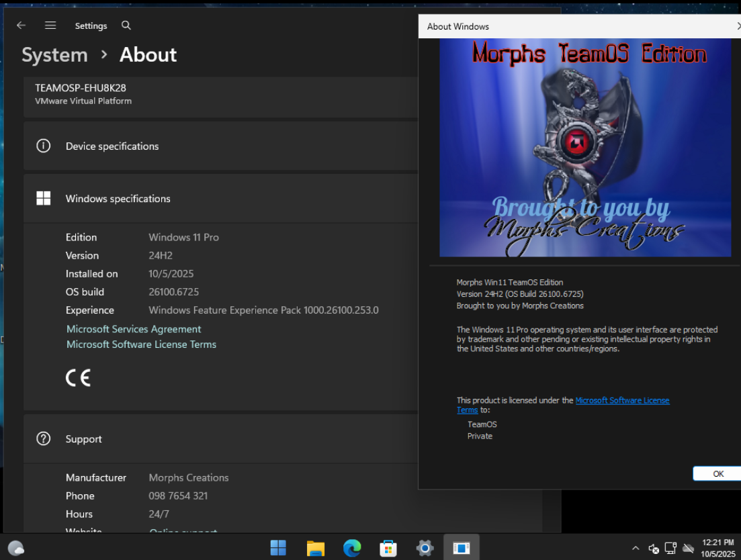Launch File Explorer from the taskbar
Screen dimensions: 741x560
pyautogui.click(x=315, y=548)
